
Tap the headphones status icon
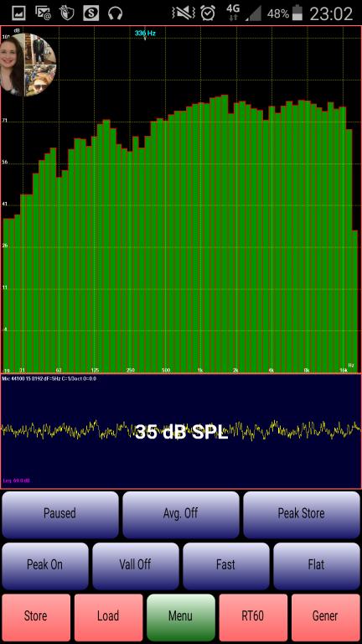tap(116, 13)
